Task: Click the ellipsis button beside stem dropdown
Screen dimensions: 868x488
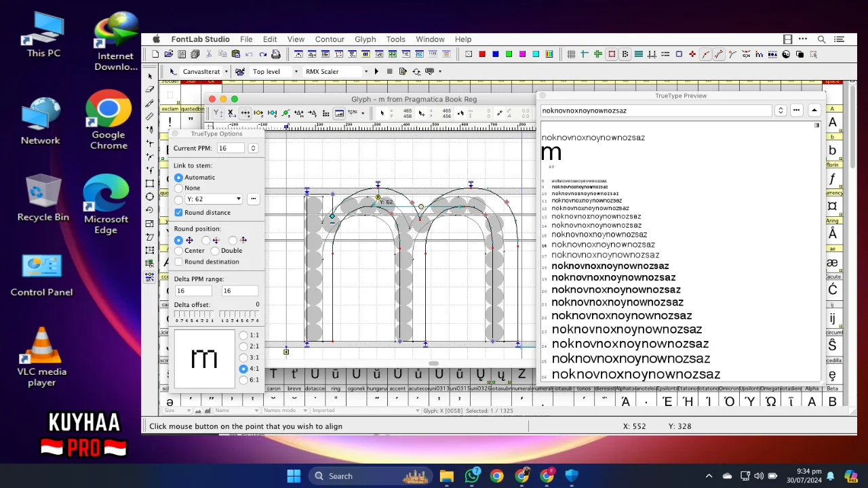Action: point(253,199)
